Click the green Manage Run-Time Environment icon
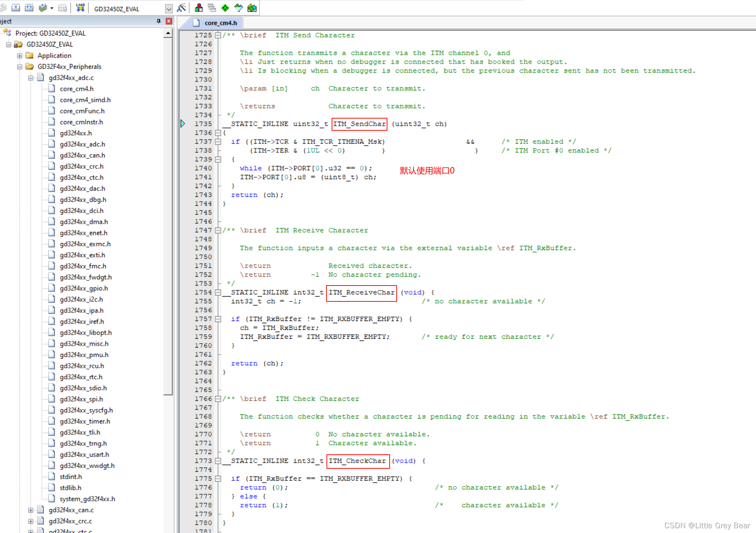This screenshot has height=533, width=756. click(x=225, y=8)
